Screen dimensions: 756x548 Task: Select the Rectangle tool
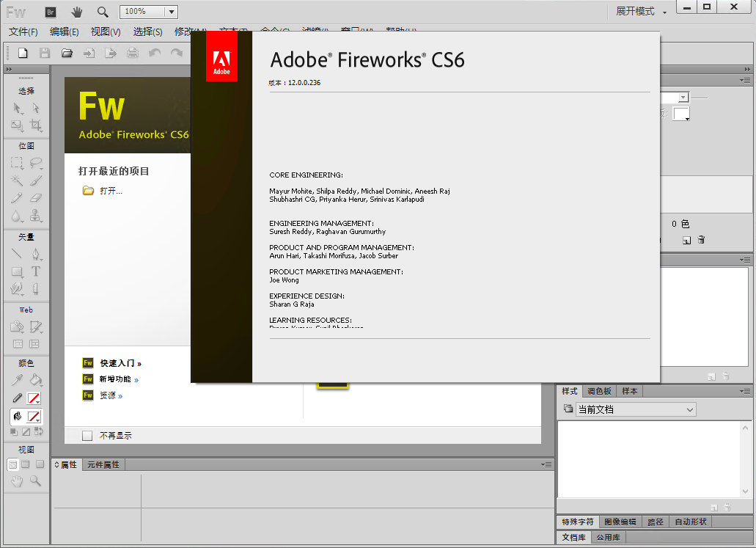[18, 272]
